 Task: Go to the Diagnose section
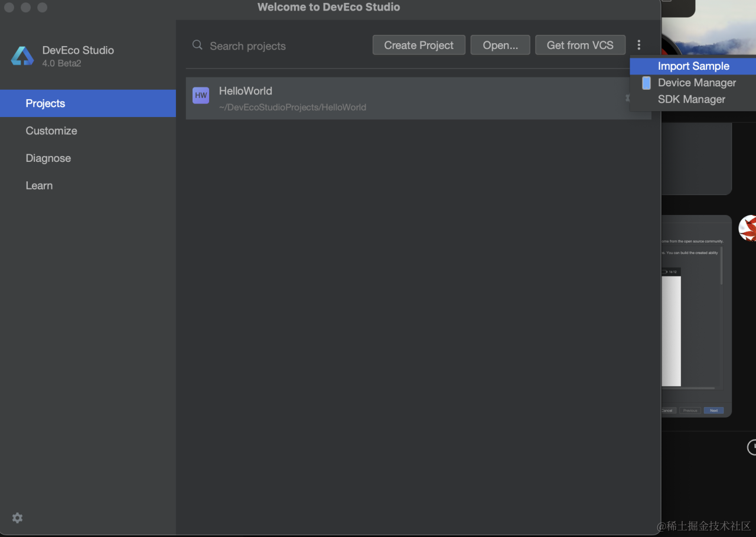click(88, 158)
